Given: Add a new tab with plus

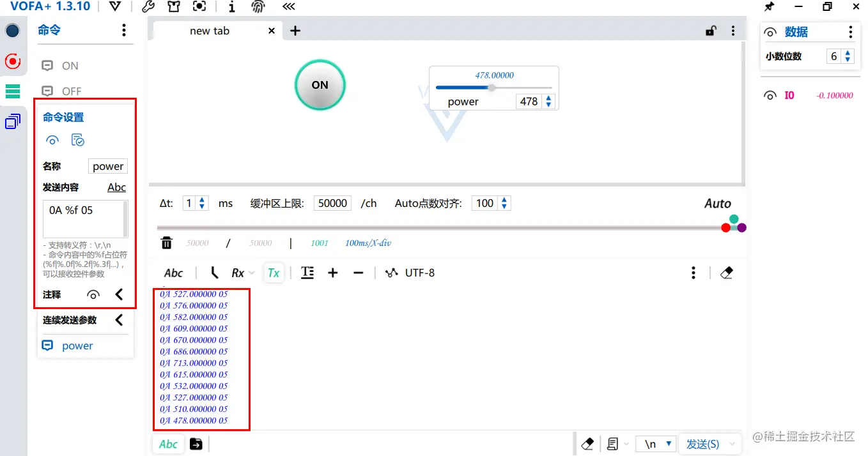Looking at the screenshot, I should (x=295, y=31).
